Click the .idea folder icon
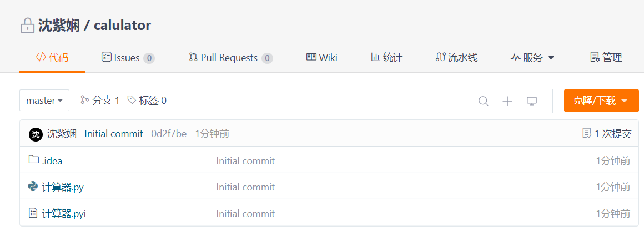The image size is (644, 231). (x=34, y=160)
